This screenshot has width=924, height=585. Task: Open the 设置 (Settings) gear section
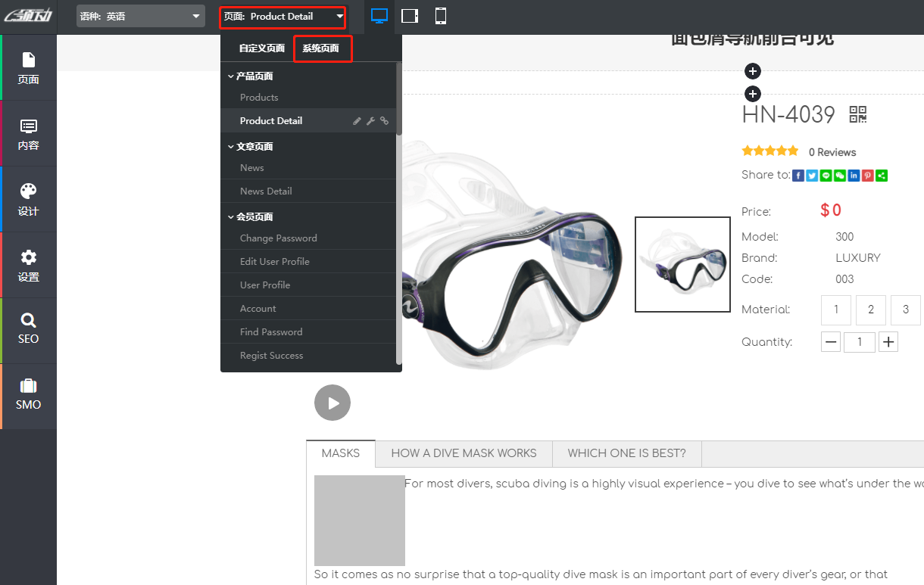(28, 266)
